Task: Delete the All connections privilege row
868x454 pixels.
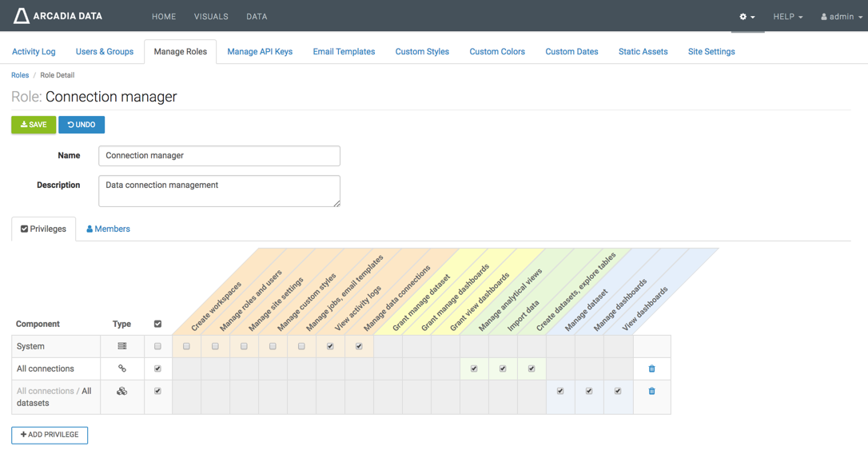Action: click(651, 368)
